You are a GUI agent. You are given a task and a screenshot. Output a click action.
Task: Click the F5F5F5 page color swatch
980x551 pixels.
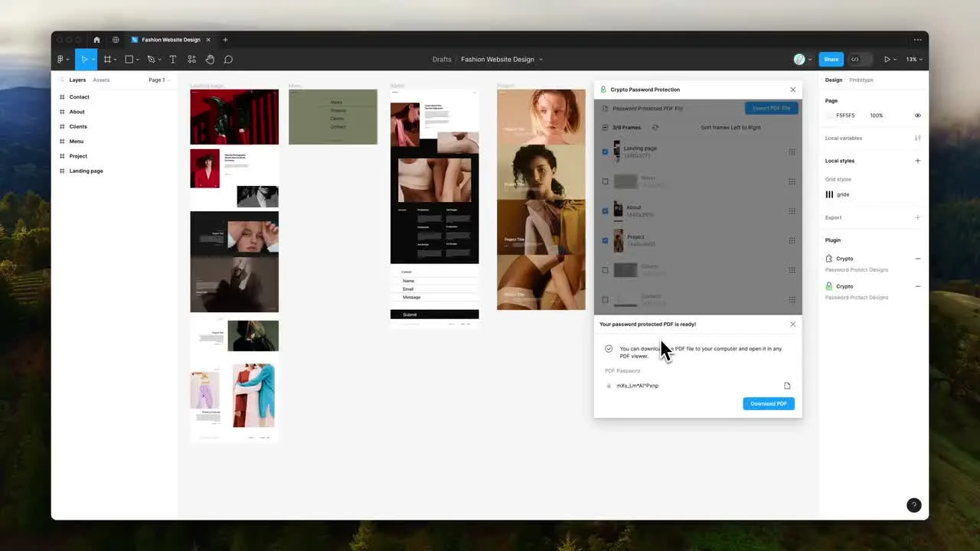pos(829,116)
